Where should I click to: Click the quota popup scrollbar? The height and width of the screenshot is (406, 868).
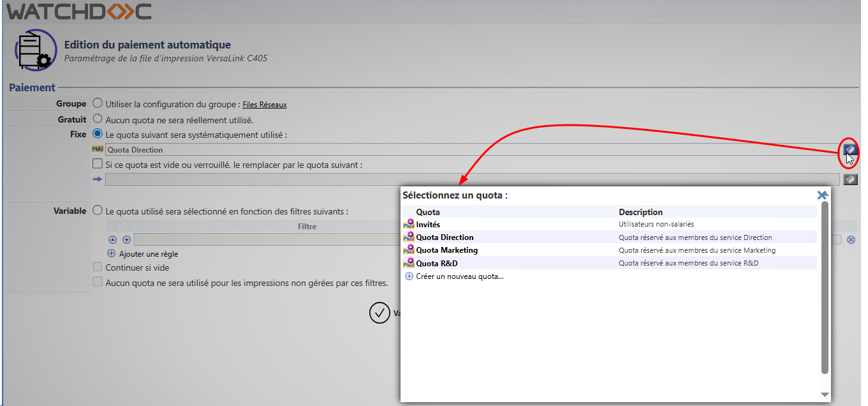point(825,287)
